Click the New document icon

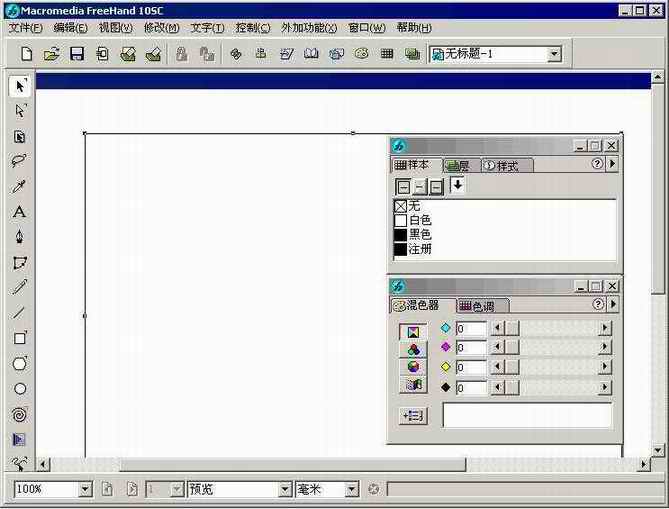(x=26, y=54)
